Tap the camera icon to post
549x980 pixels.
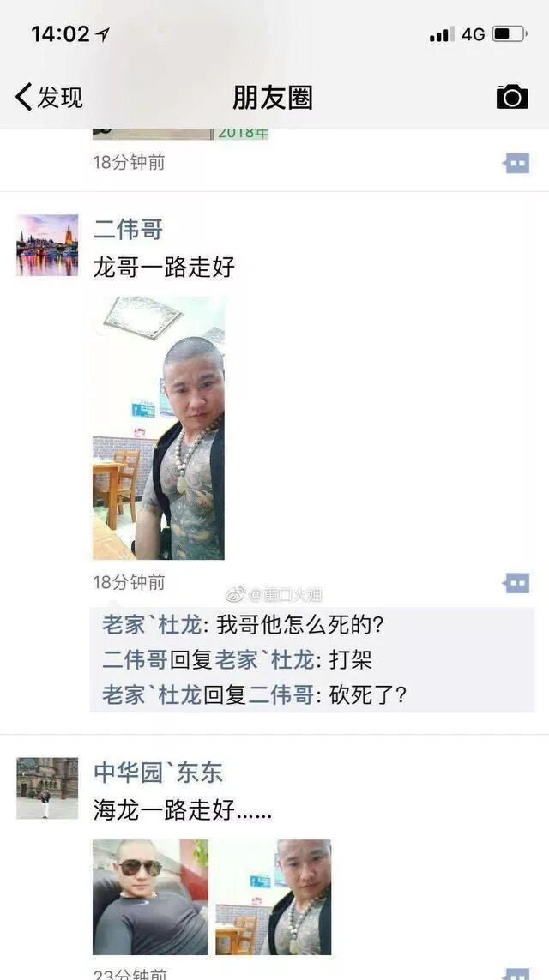(x=512, y=97)
